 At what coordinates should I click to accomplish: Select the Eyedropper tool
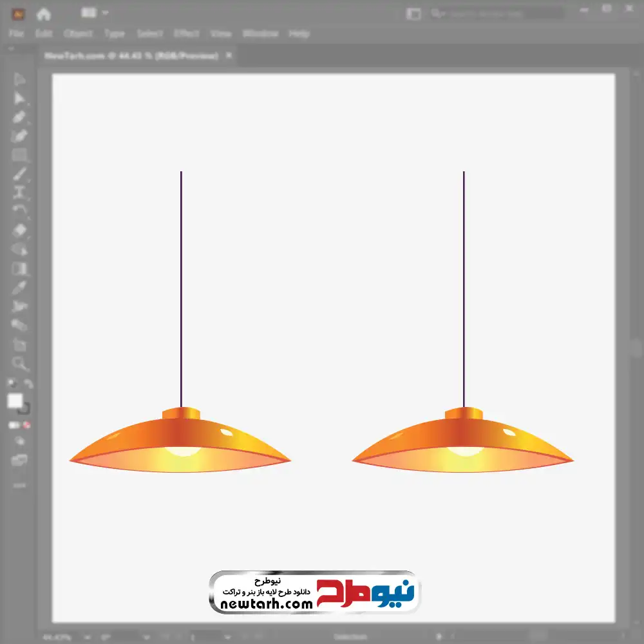(x=19, y=287)
